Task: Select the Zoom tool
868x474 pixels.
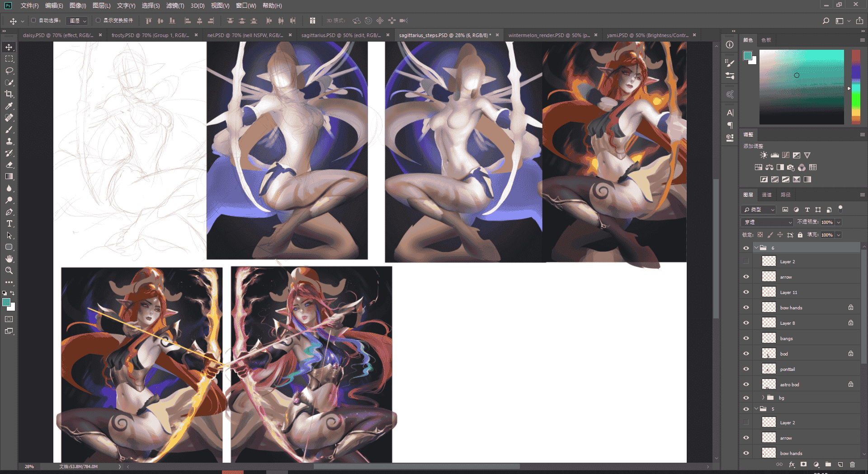Action: point(9,270)
